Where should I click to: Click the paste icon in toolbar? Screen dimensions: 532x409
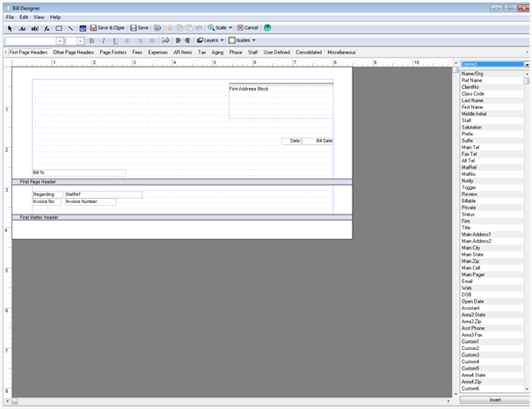tap(189, 28)
